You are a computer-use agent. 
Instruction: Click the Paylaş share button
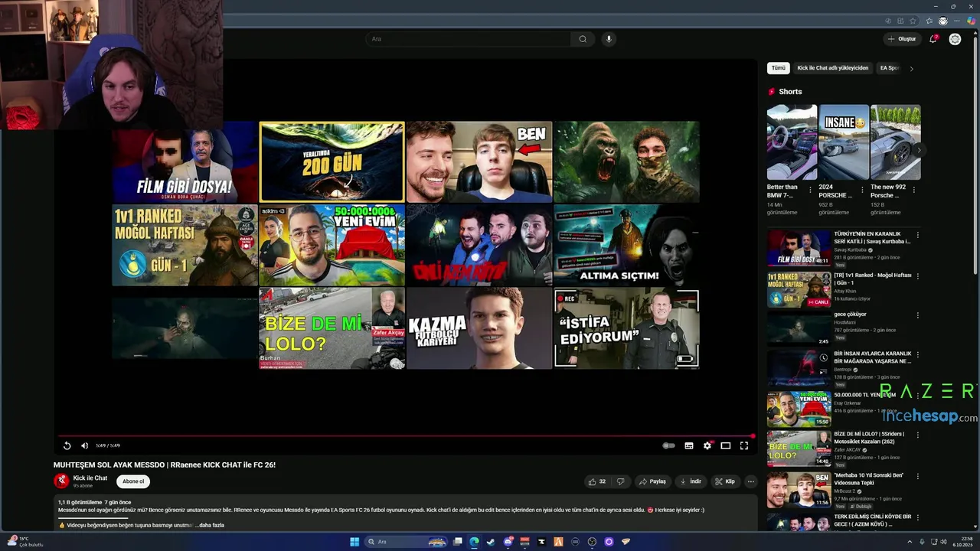[x=653, y=481]
